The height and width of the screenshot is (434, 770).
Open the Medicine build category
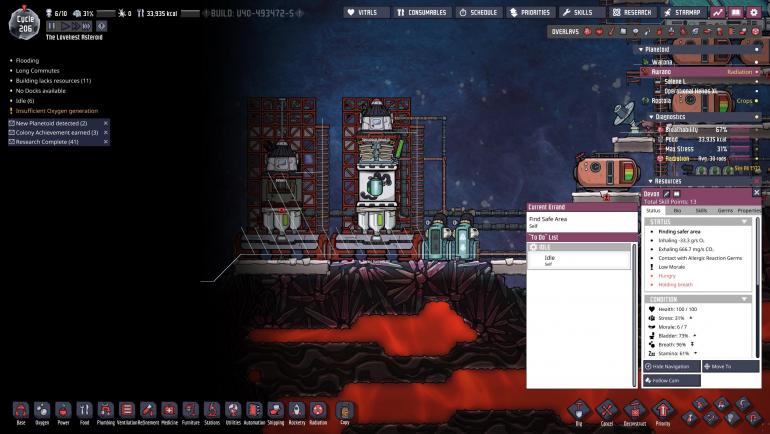pyautogui.click(x=169, y=410)
